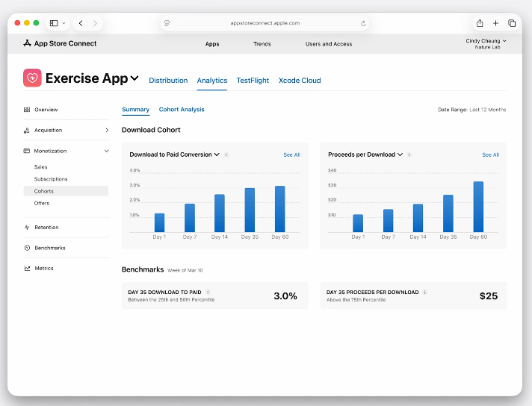Open Proceeds per Download dropdown

click(365, 154)
